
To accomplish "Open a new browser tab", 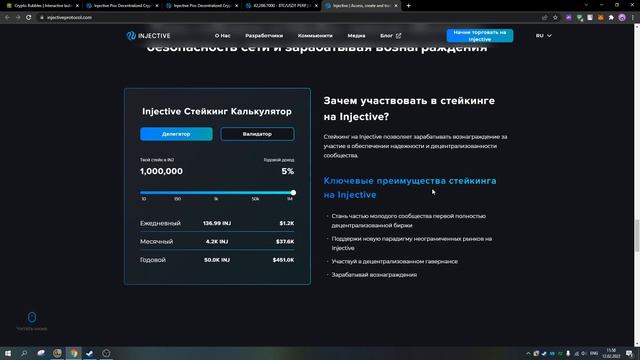I will click(409, 6).
